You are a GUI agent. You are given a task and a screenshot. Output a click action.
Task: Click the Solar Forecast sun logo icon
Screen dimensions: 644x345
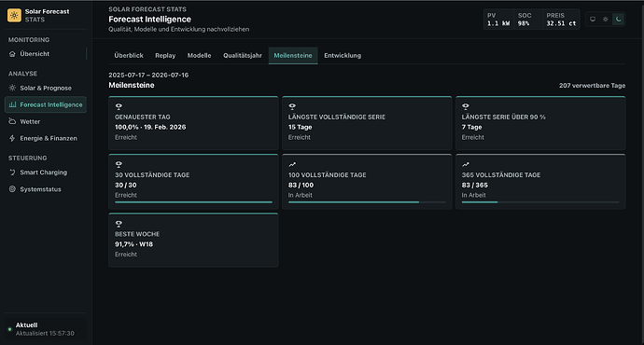(x=14, y=15)
